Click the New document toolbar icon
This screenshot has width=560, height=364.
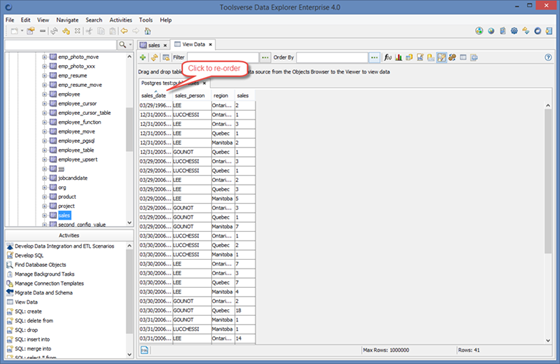pyautogui.click(x=14, y=31)
